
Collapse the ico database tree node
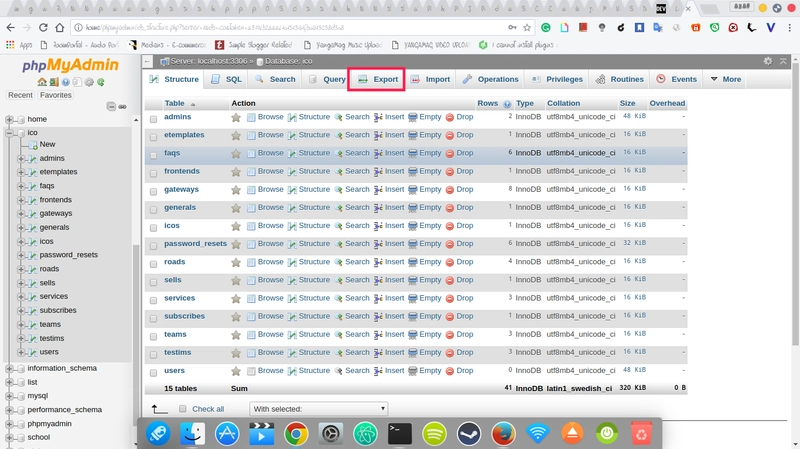click(9, 133)
